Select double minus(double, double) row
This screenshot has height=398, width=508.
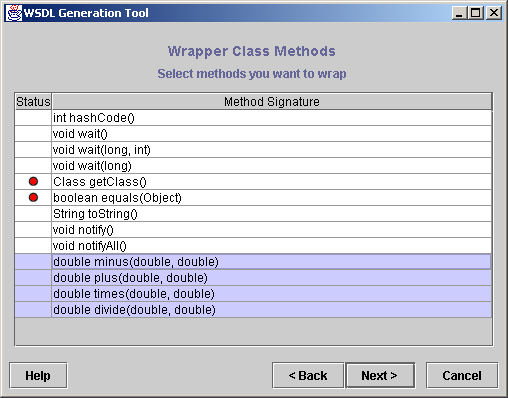(253, 262)
